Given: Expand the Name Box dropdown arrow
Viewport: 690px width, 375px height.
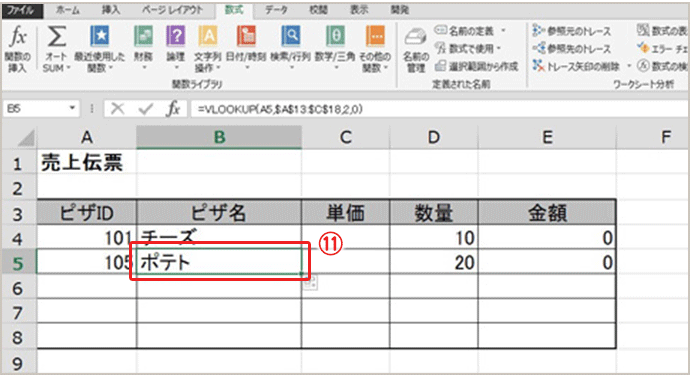Looking at the screenshot, I should [72, 108].
